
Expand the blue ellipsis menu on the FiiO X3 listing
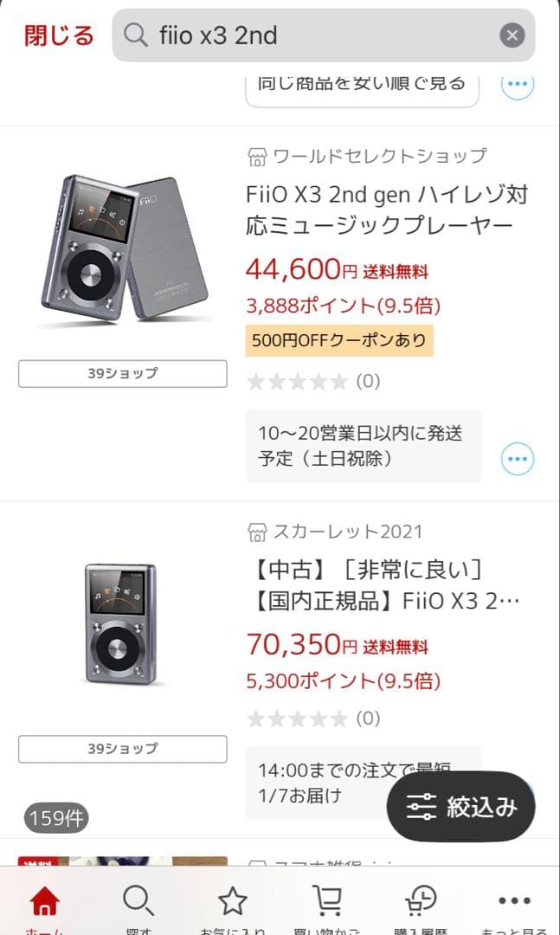(517, 459)
